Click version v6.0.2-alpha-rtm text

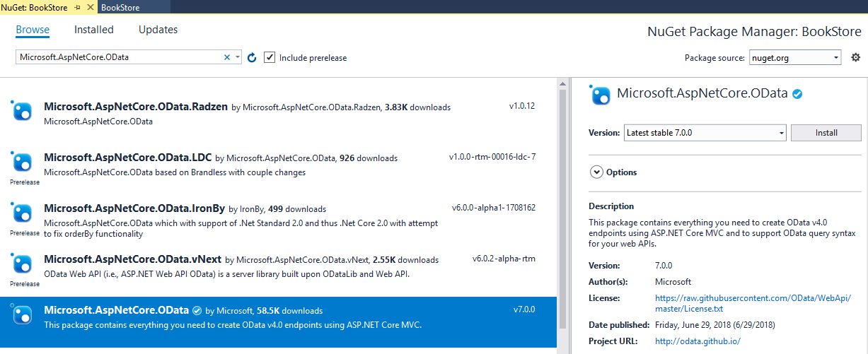[x=504, y=259]
